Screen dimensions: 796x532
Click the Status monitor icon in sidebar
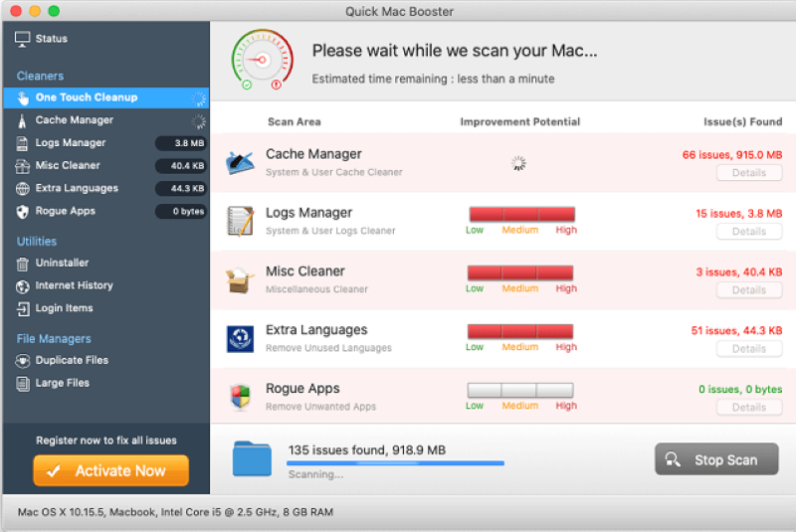pos(23,39)
